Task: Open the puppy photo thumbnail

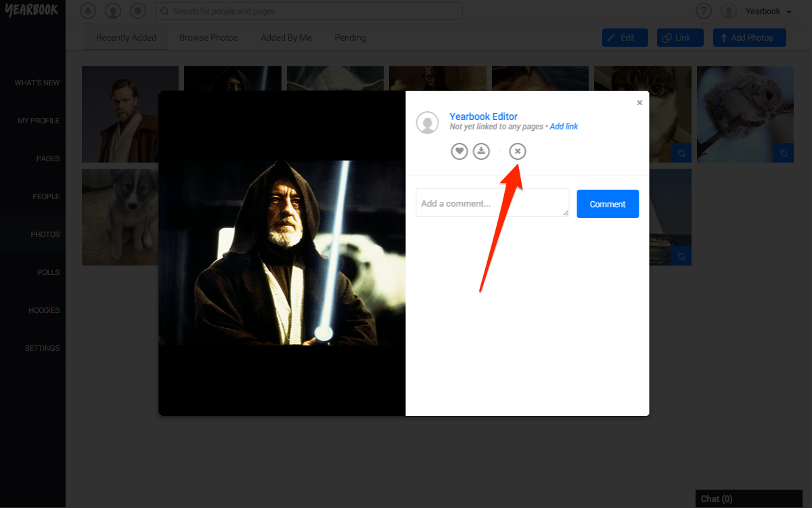Action: click(x=120, y=217)
